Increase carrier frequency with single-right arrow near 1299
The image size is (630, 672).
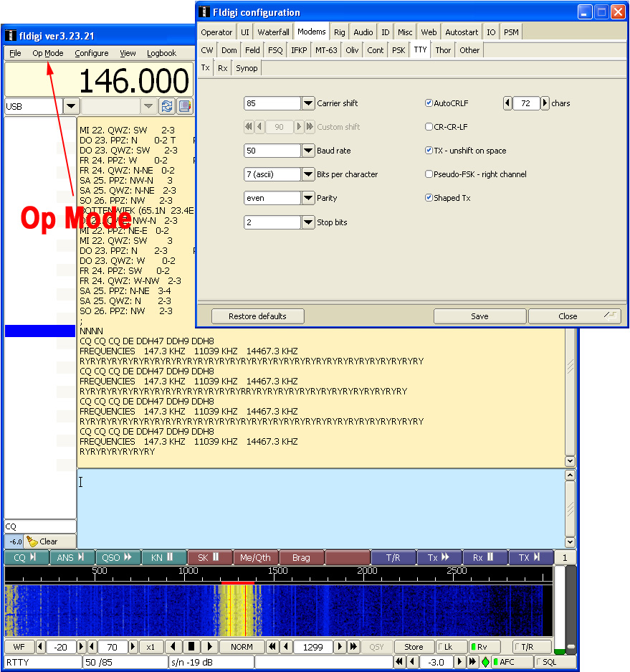click(340, 646)
